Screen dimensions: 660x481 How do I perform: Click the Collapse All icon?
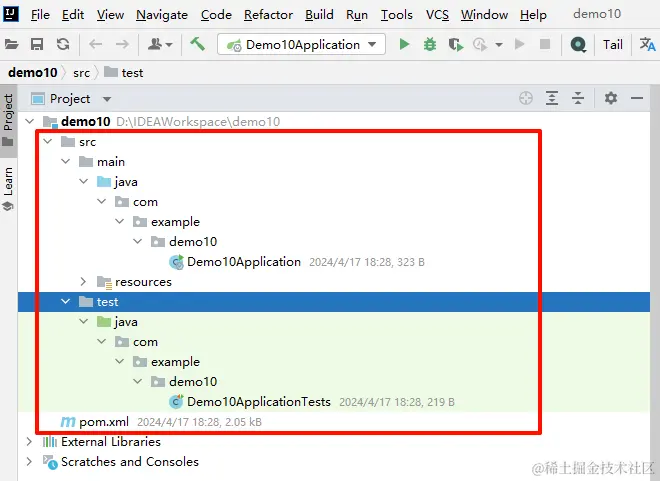[x=578, y=98]
